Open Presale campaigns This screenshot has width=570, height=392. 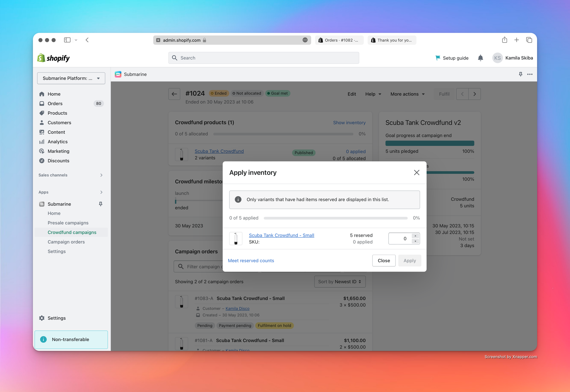tap(68, 223)
